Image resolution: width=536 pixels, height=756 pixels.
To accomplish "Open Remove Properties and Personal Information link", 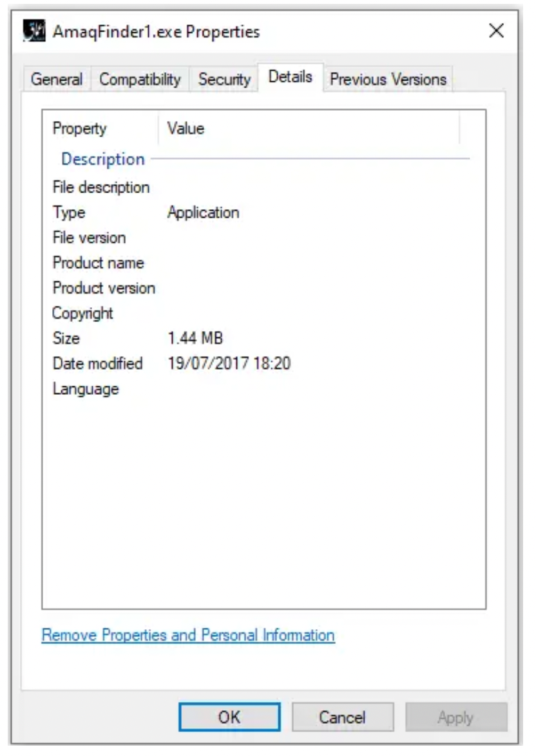I will (x=188, y=635).
